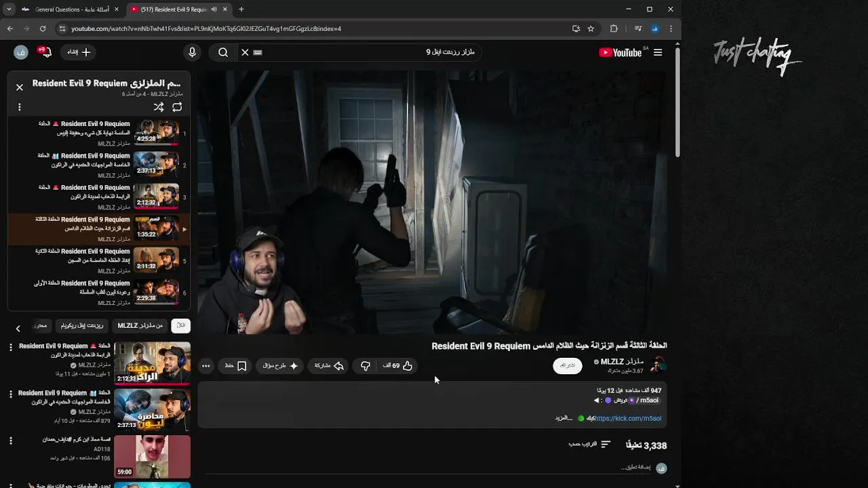Open Chrome profile avatar
The width and height of the screenshot is (868, 488).
tap(654, 28)
